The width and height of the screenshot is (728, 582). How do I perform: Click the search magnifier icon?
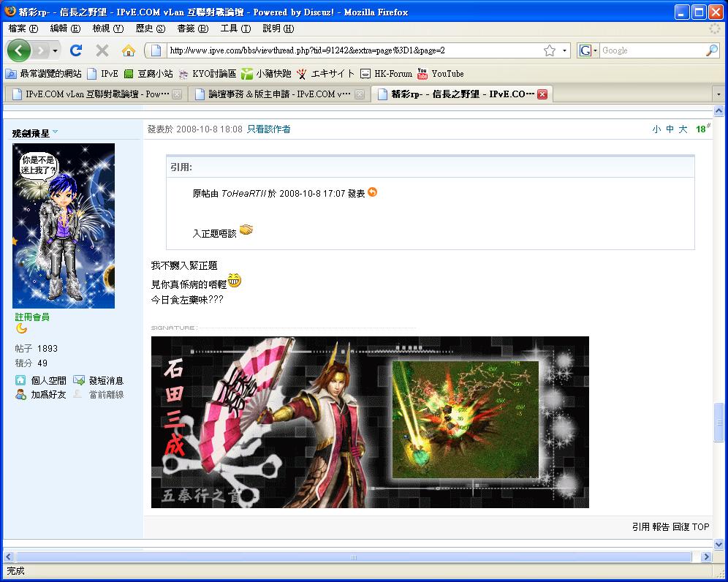tap(712, 50)
